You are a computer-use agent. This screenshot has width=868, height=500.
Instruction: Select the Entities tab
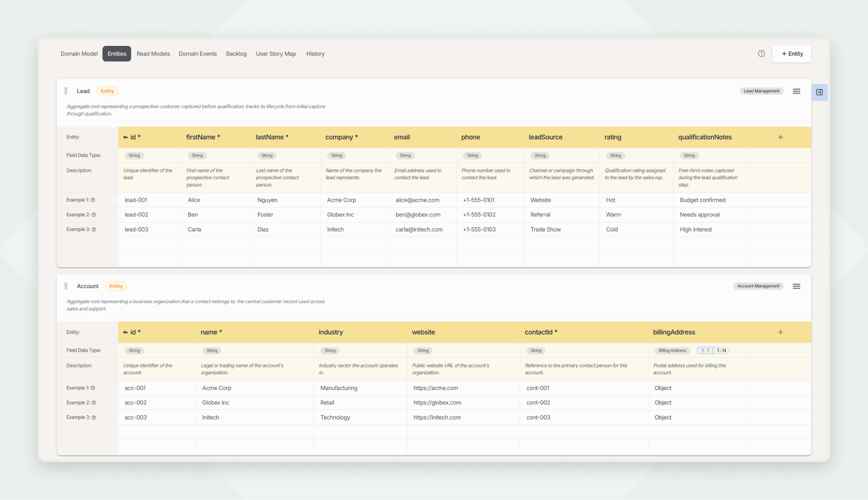(117, 54)
